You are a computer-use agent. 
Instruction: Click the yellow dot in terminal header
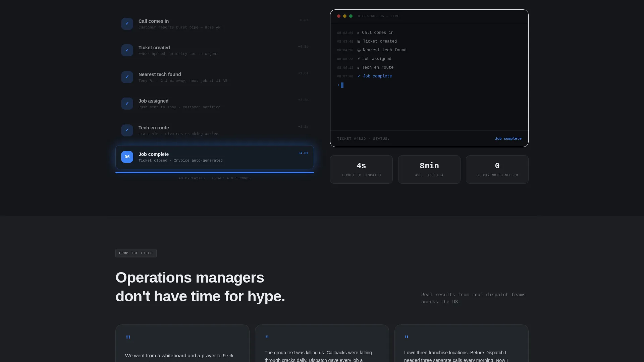click(x=345, y=16)
